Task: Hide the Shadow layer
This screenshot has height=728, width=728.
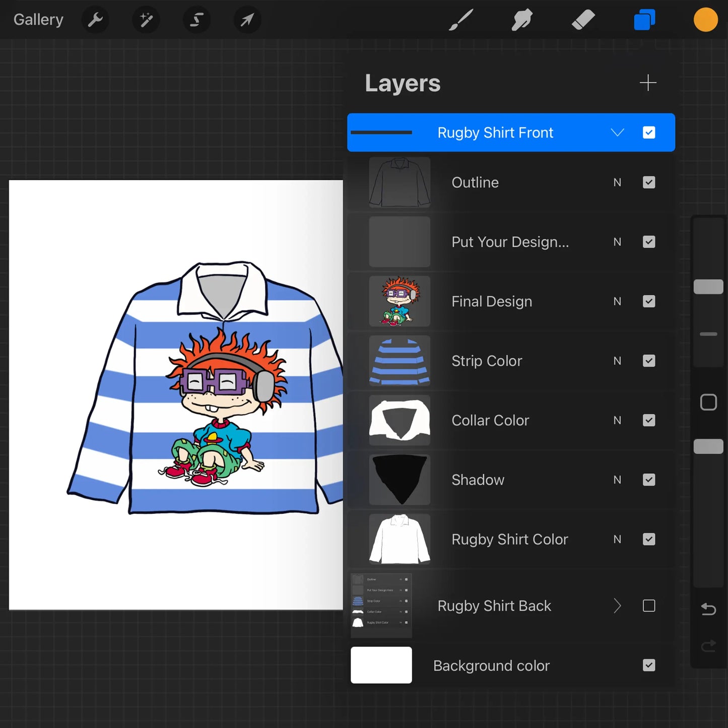Action: point(649,480)
